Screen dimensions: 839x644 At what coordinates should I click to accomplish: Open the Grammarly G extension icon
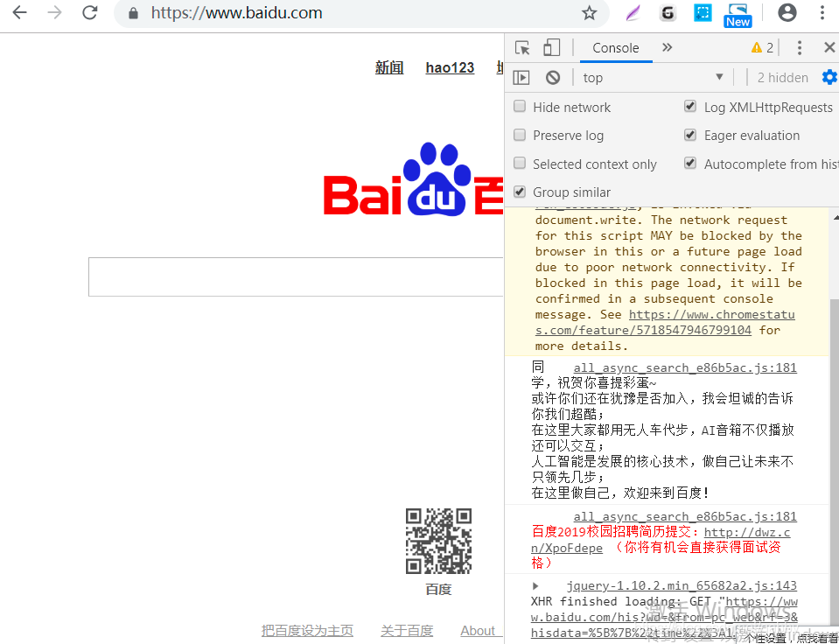pos(668,13)
